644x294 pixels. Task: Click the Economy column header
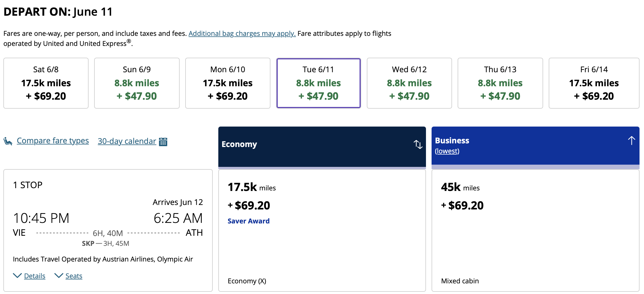coord(322,146)
